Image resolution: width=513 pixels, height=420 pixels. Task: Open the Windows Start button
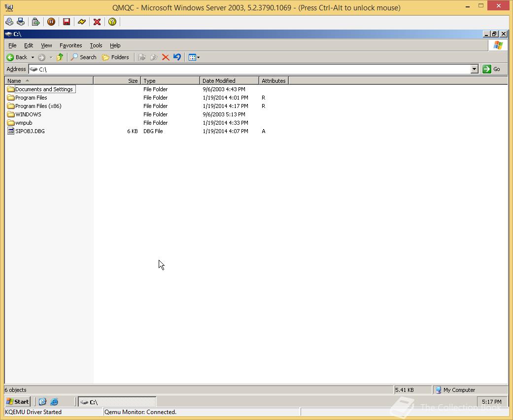[x=18, y=402]
